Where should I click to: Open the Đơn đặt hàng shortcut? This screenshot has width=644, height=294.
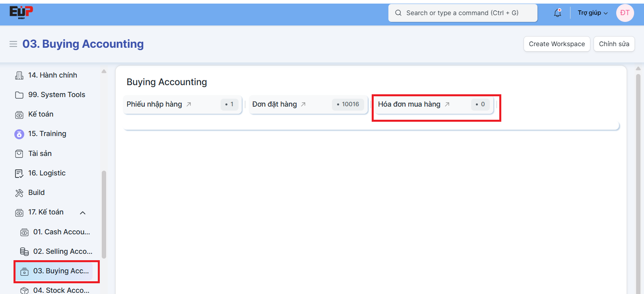275,104
